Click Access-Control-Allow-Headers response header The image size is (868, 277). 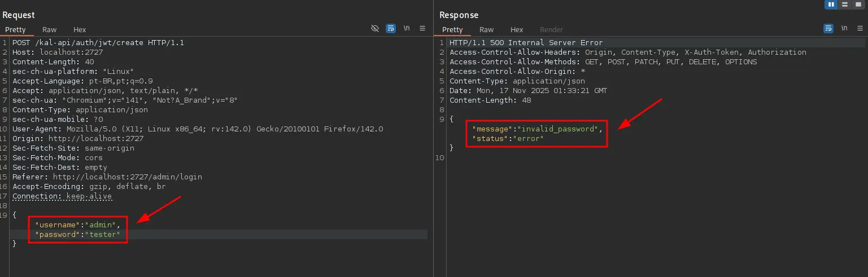click(628, 52)
